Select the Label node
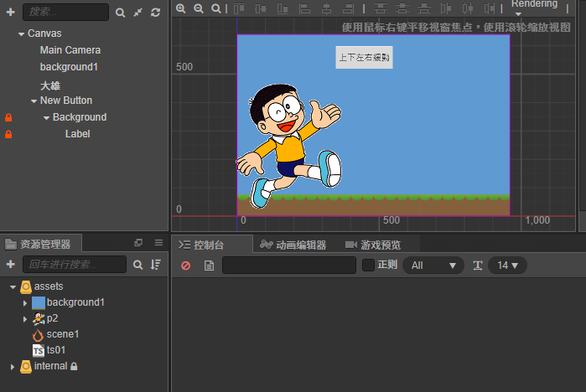Image resolution: width=586 pixels, height=392 pixels. click(x=77, y=134)
